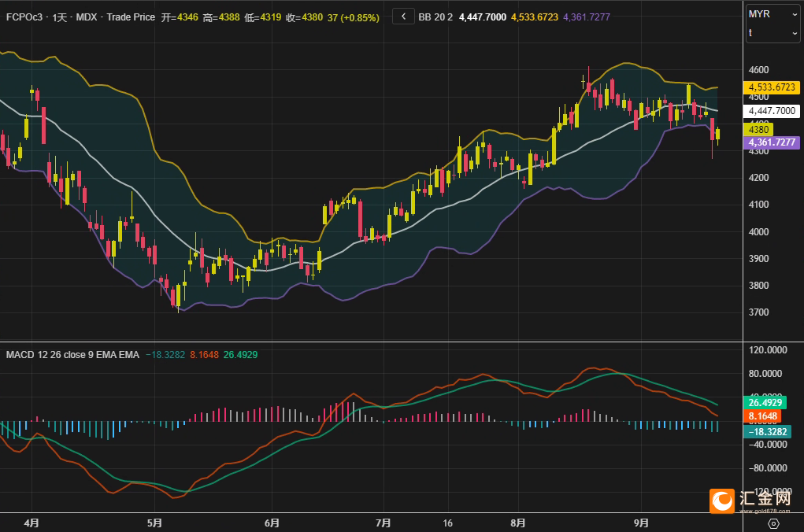Select BB upper value 4,533.6723 in legend

[x=534, y=17]
